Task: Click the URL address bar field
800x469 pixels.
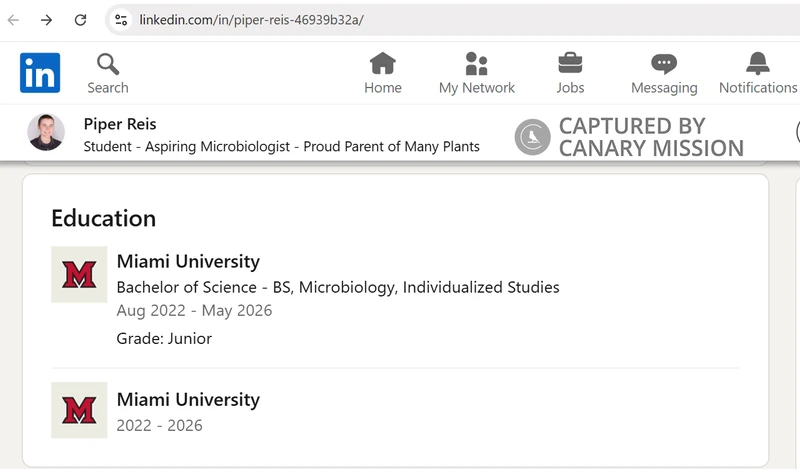Action: tap(453, 20)
